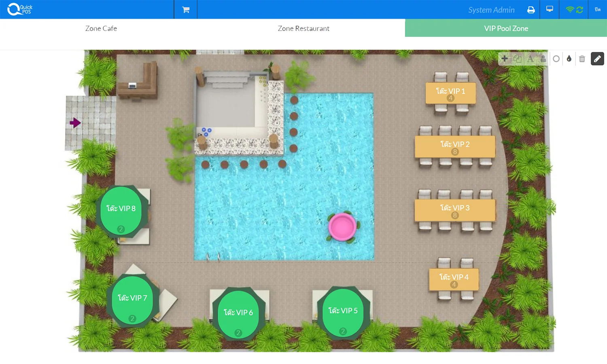Click the duplicate copy icon in toolbar

click(x=517, y=59)
